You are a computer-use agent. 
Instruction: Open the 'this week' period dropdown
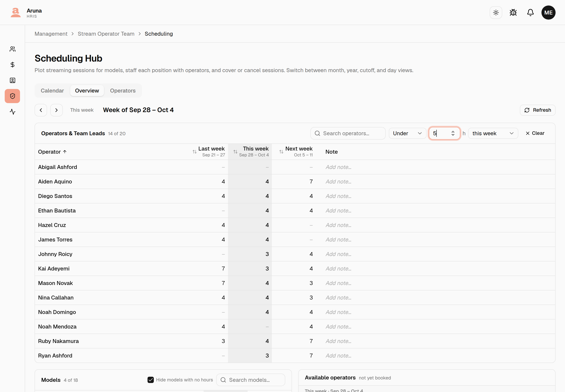tap(493, 133)
